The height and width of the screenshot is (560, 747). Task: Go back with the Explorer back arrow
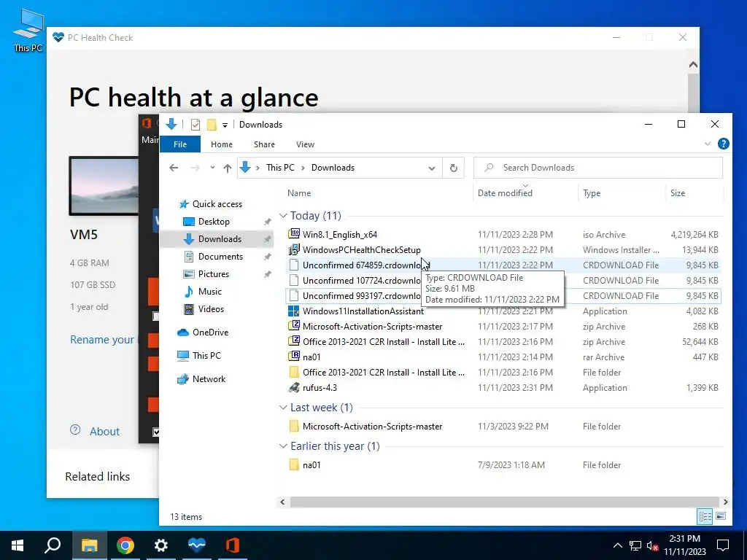pos(174,168)
